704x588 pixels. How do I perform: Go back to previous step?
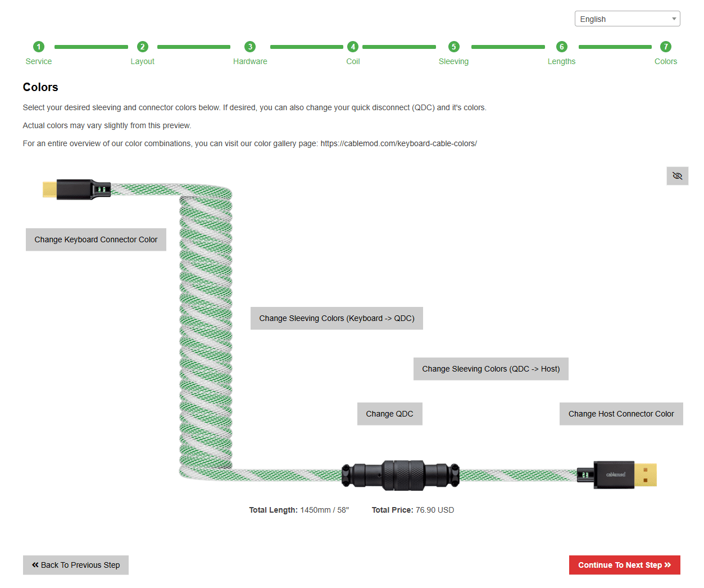[76, 565]
